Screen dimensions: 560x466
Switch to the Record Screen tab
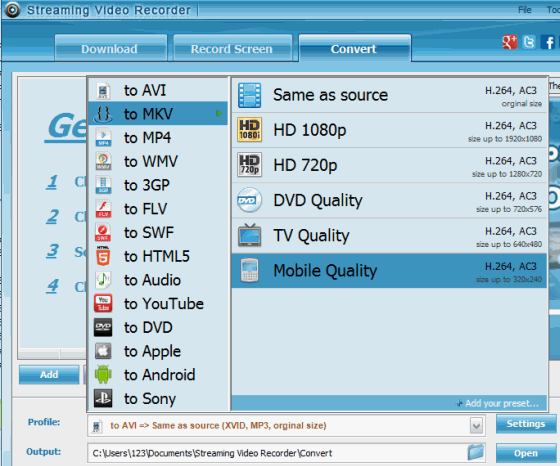[232, 48]
